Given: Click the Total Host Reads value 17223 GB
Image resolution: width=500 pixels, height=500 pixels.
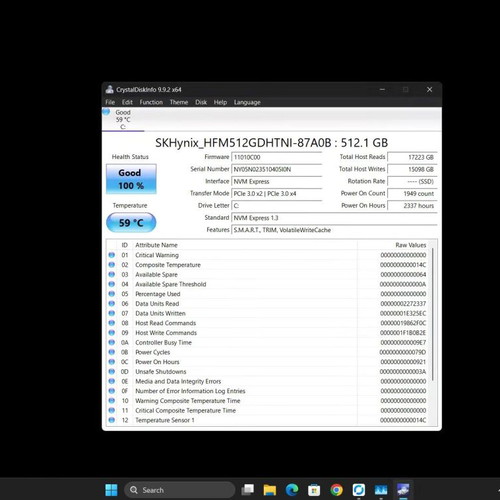Looking at the screenshot, I should 412,157.
